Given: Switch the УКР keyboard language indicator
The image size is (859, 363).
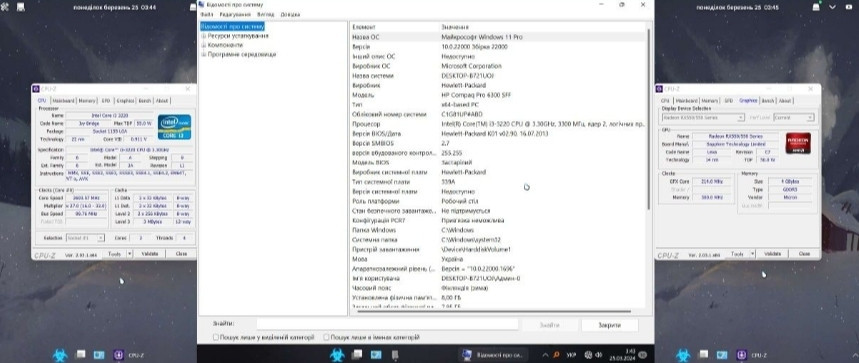Looking at the screenshot, I should click(571, 355).
